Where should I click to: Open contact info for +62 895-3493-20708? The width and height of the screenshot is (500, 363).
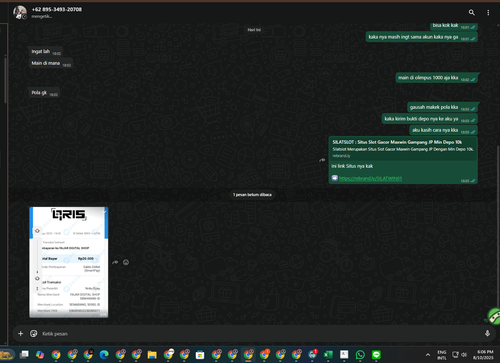pyautogui.click(x=57, y=9)
